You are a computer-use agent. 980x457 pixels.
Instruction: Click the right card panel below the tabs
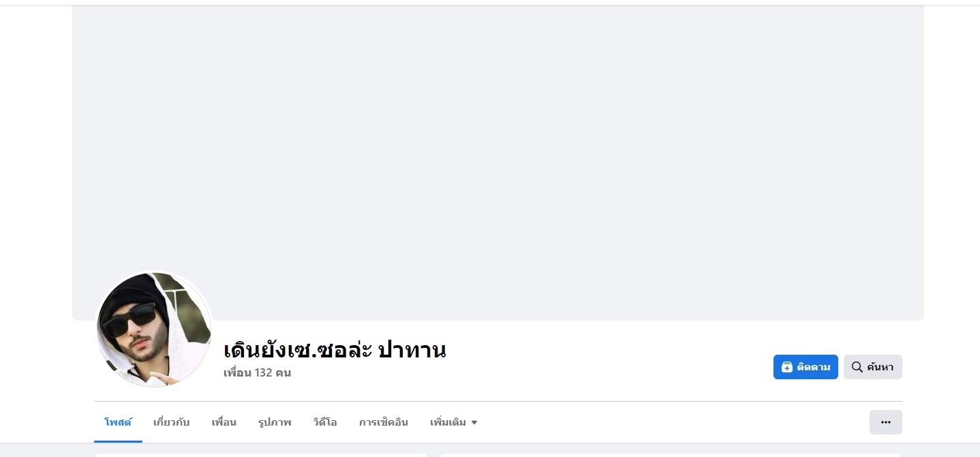pos(670,455)
